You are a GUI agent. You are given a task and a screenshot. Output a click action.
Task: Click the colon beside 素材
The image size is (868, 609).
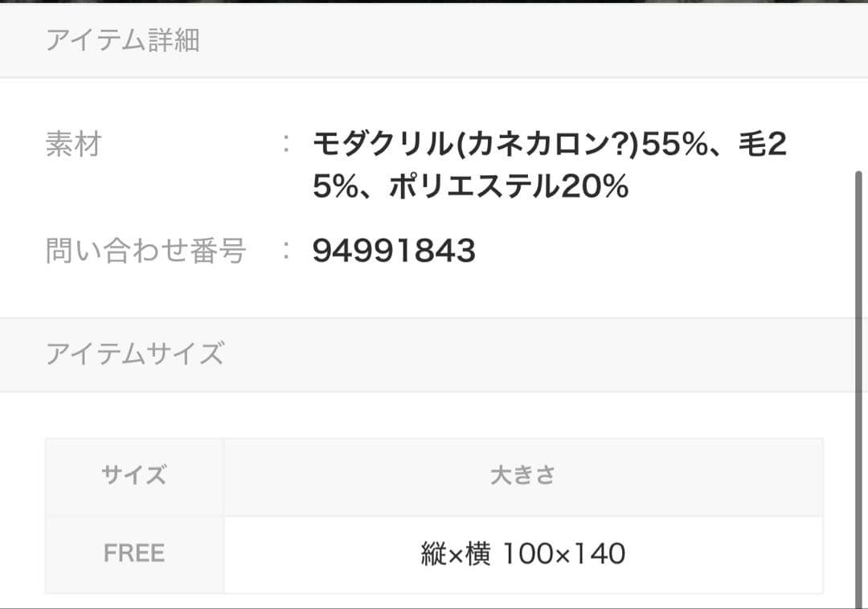point(286,145)
